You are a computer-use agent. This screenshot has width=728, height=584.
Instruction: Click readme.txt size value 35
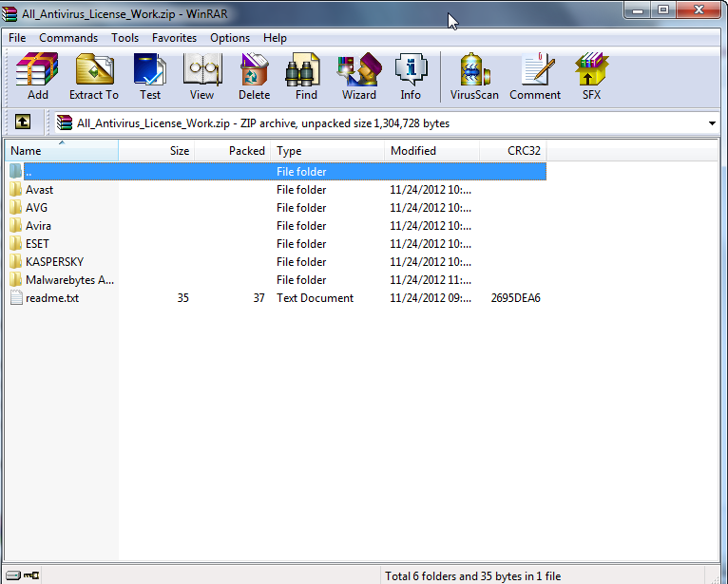pyautogui.click(x=182, y=298)
